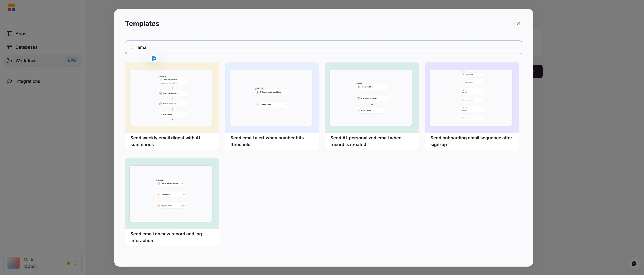The width and height of the screenshot is (644, 275).
Task: Click the Owner role badge under Marie
Action: [31, 267]
